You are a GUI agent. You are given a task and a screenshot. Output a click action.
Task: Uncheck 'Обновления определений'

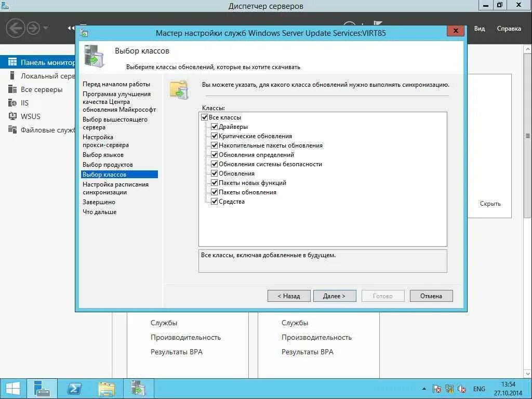click(214, 155)
